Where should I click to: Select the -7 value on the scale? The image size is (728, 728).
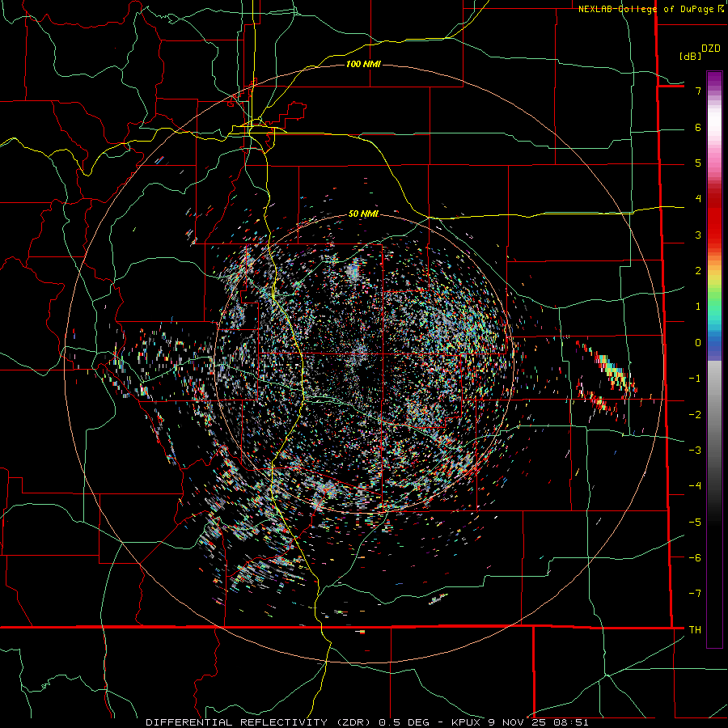[695, 594]
